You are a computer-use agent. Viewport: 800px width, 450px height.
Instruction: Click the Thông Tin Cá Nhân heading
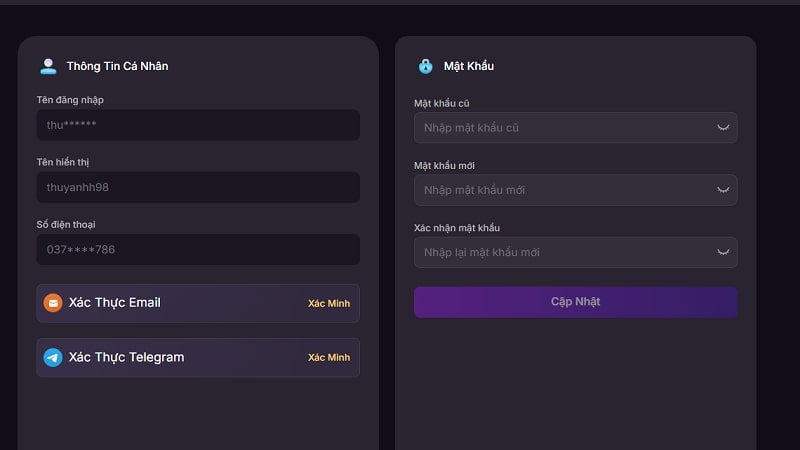click(117, 66)
